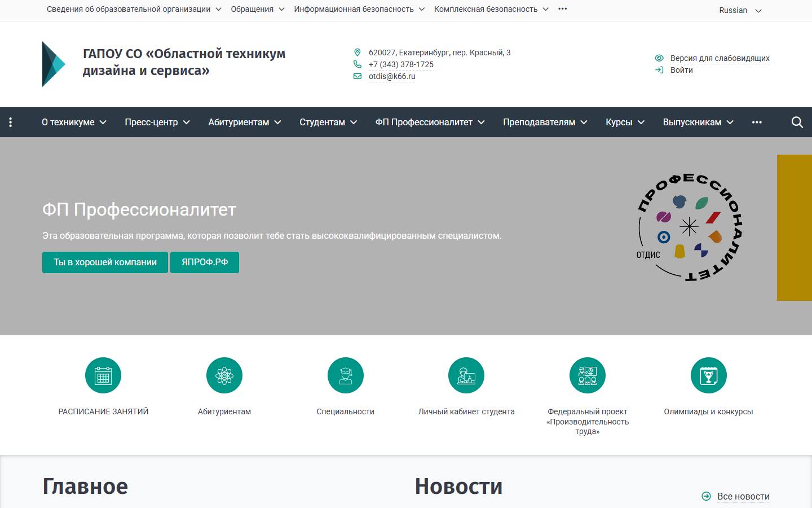
Task: Click the trophy icon for Олимпиады
Action: [x=709, y=375]
